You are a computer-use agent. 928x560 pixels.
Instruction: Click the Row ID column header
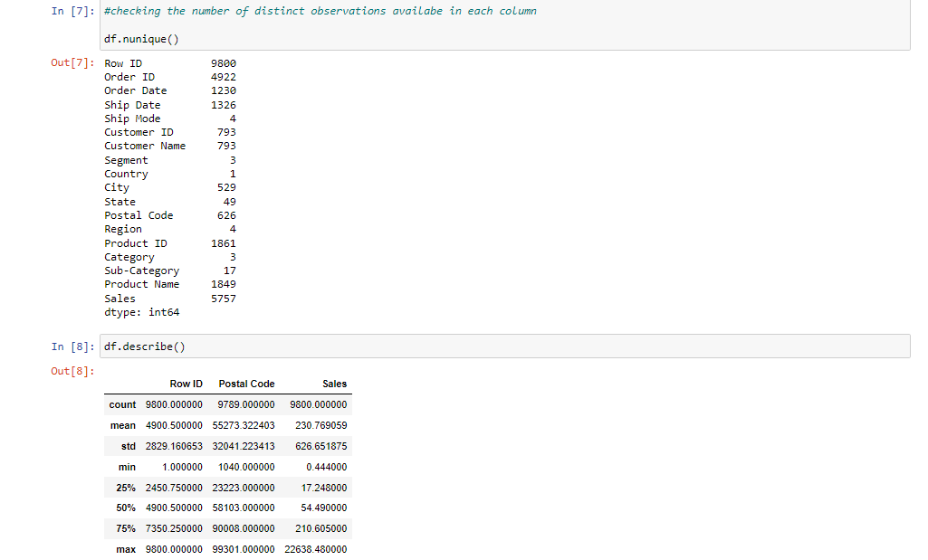tap(186, 384)
